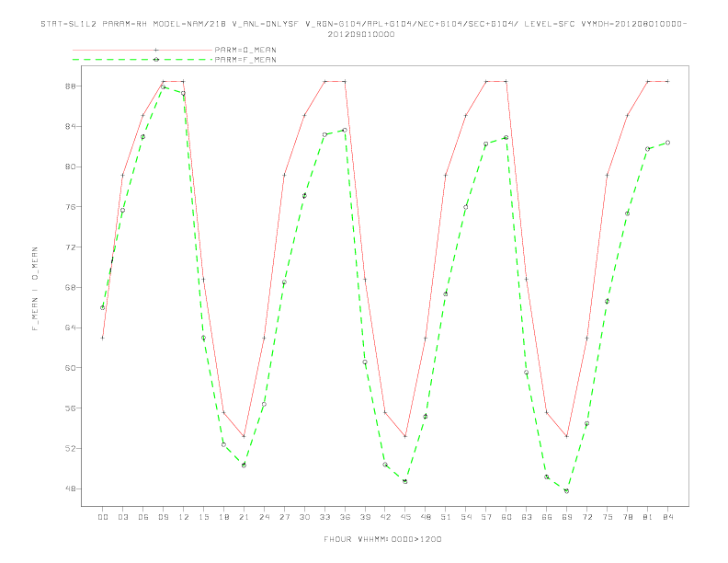This screenshot has width=728, height=563.
Task: Click x-axis tick label 12
Action: coord(184,517)
